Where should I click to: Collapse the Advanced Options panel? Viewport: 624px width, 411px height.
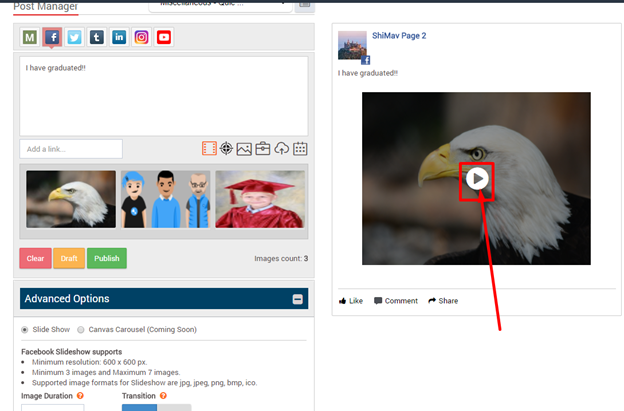[297, 299]
